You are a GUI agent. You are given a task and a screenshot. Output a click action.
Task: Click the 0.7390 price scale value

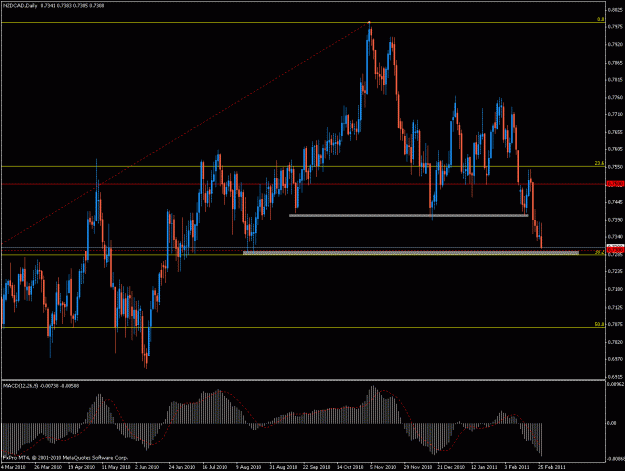pos(615,220)
